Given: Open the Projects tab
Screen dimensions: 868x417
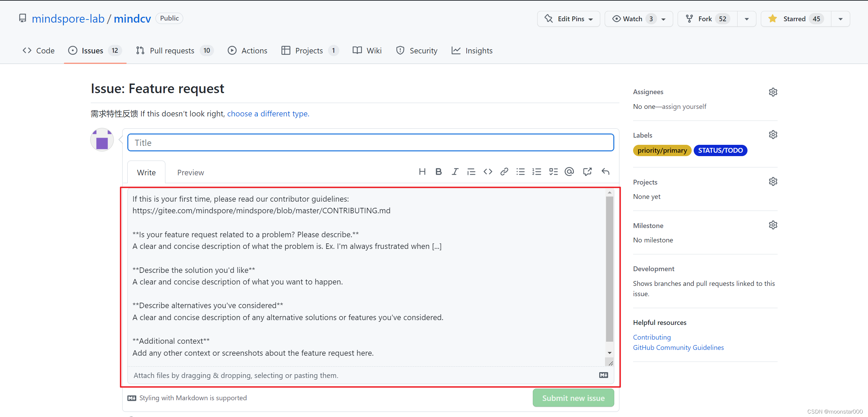Looking at the screenshot, I should tap(310, 51).
